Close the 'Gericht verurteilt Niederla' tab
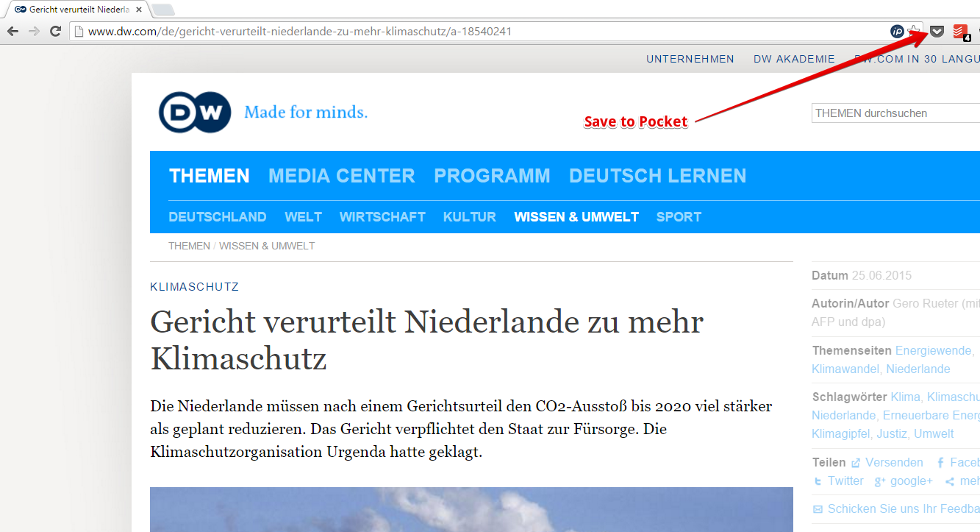This screenshot has width=980, height=532. [139, 10]
